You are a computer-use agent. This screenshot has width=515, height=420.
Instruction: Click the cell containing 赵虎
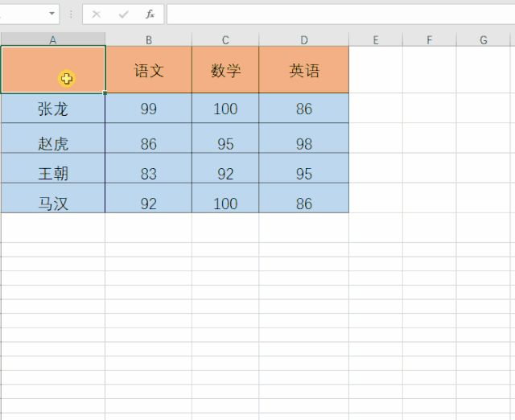(x=52, y=143)
